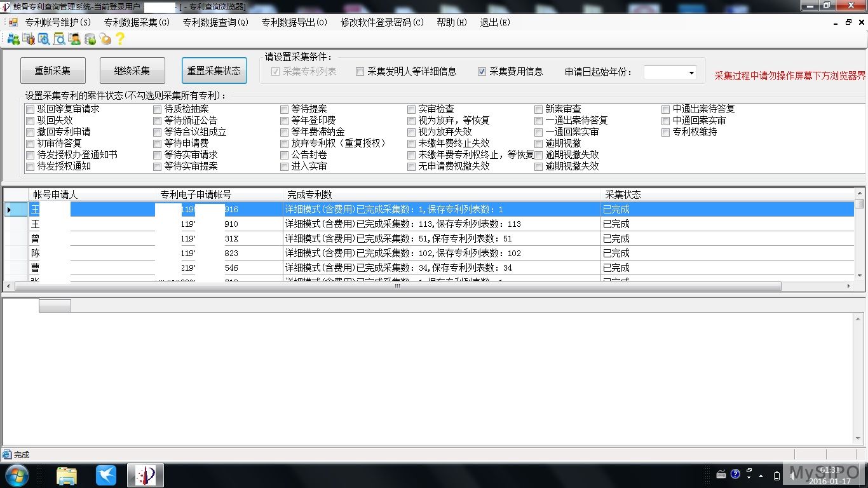
Task: Click the window layout icon left of 专利帐号维护
Action: [13, 22]
